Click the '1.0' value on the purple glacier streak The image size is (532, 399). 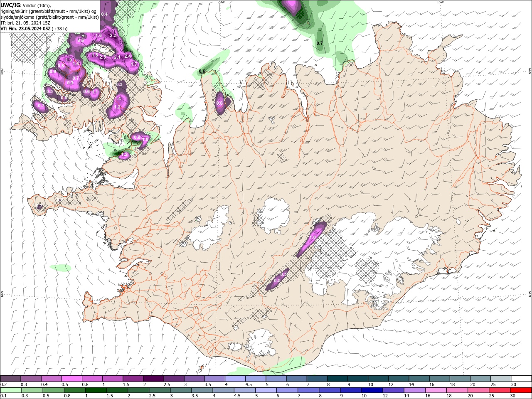click(x=313, y=237)
